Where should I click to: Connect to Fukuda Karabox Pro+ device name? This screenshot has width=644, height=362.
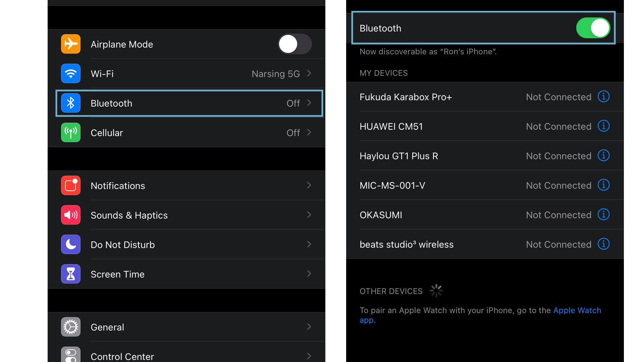coord(406,97)
